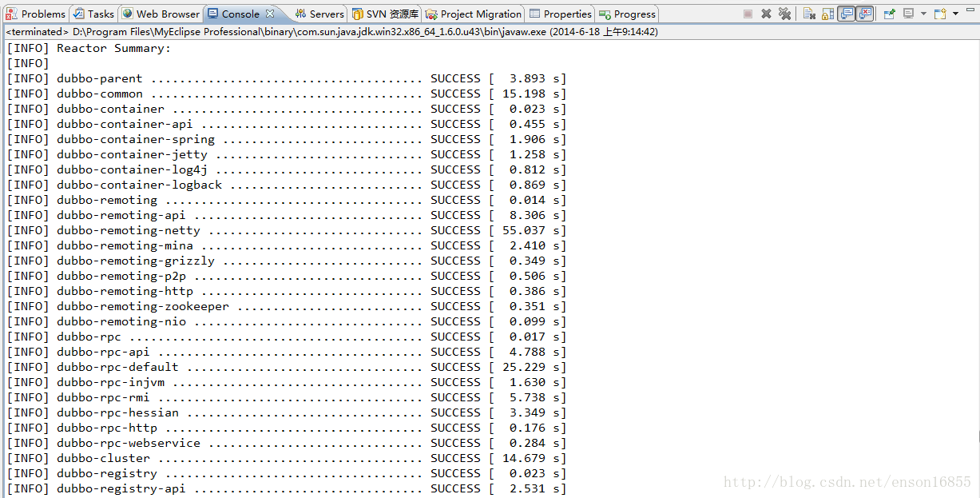Expand the Open Console dropdown arrow
Viewport: 980px width, 498px height.
pos(955,14)
